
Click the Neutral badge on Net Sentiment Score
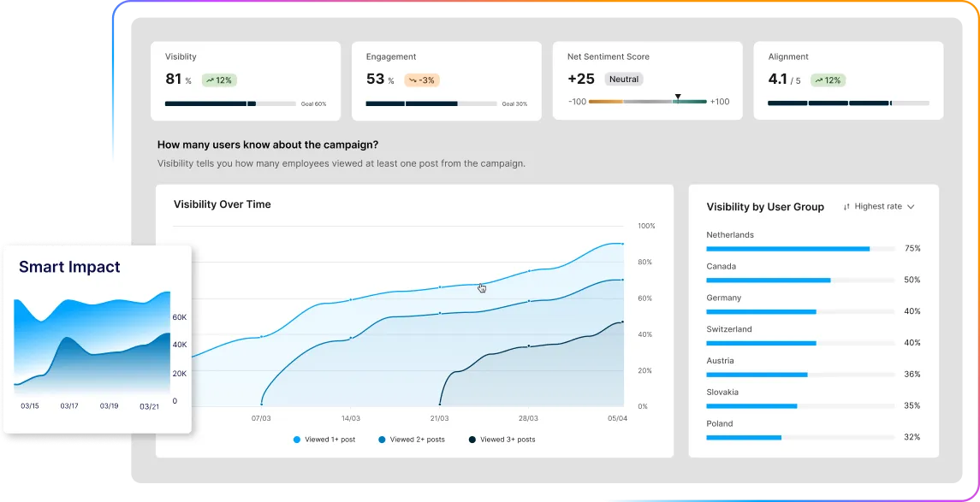623,79
